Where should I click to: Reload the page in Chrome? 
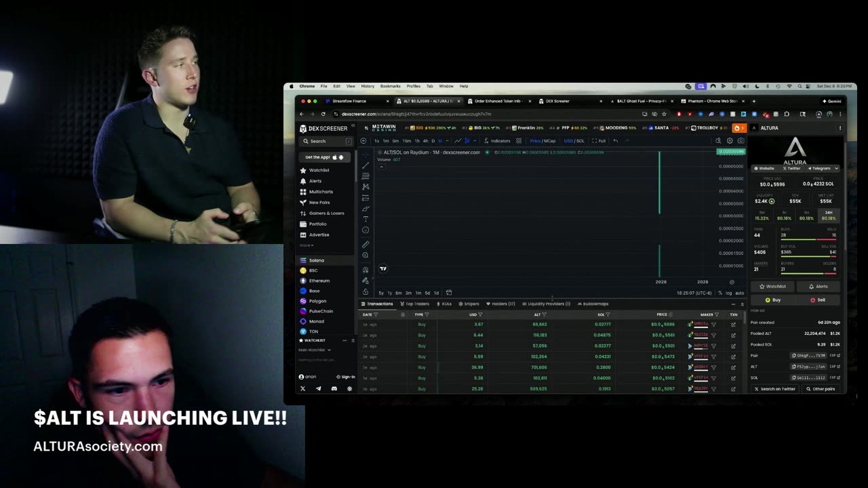[323, 114]
